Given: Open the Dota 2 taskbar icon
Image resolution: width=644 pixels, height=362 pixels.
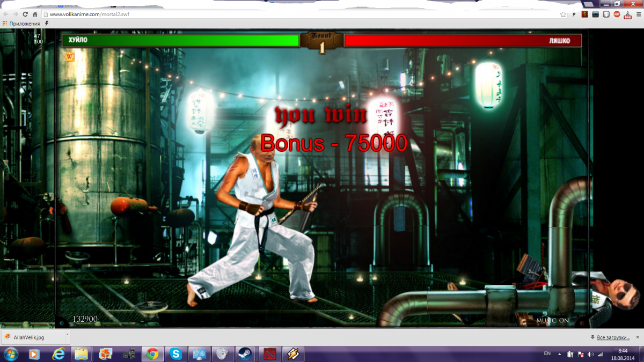Looking at the screenshot, I should coord(269,354).
